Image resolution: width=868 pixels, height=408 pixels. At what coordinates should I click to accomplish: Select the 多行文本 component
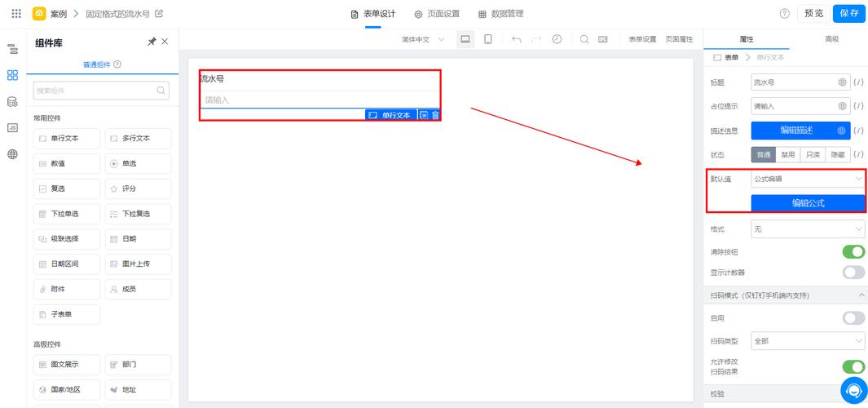[139, 139]
